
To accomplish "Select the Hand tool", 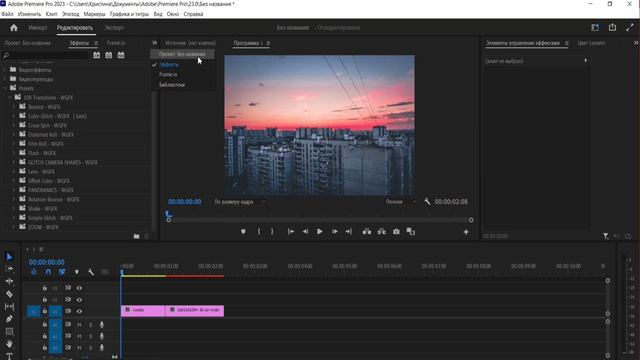I will pos(9,344).
